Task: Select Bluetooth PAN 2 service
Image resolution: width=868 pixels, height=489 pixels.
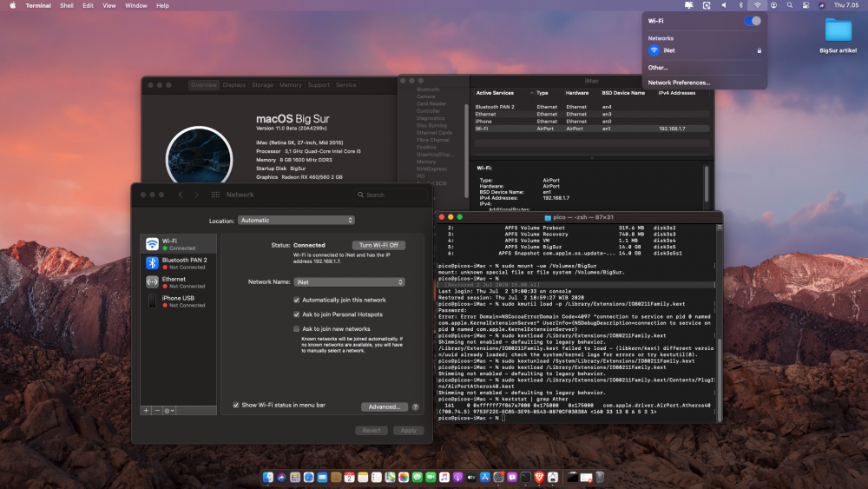Action: click(178, 263)
